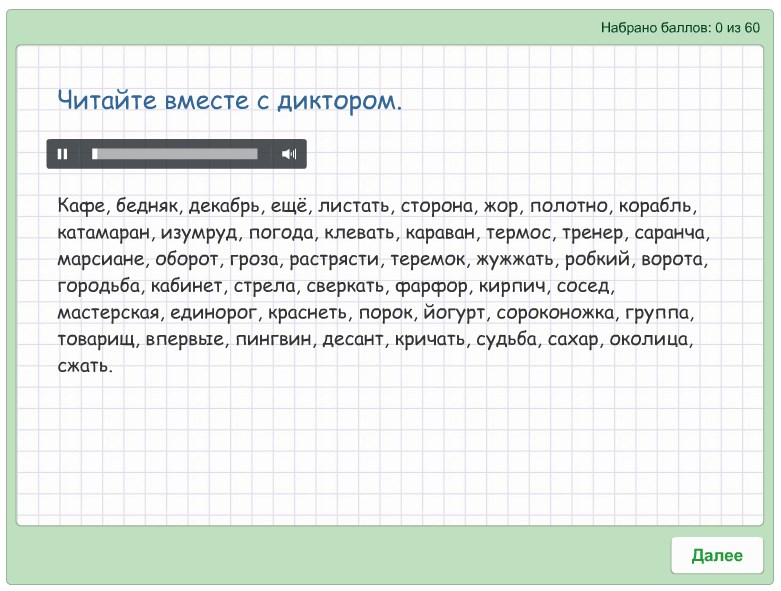Image resolution: width=781 pixels, height=591 pixels.
Task: Click the word 'погода'
Action: (280, 233)
